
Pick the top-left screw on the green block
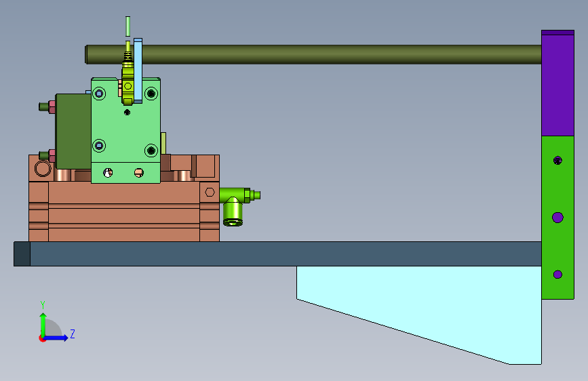tap(99, 94)
